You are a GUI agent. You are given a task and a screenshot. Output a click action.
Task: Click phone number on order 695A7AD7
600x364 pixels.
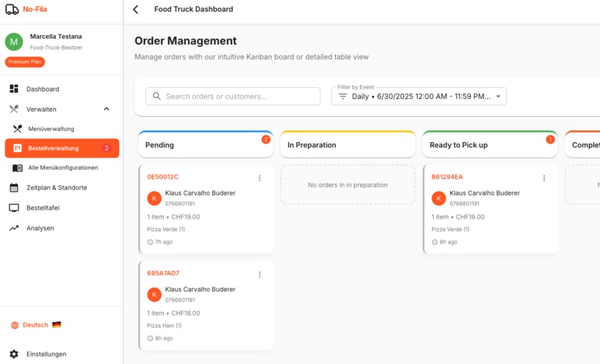point(180,300)
